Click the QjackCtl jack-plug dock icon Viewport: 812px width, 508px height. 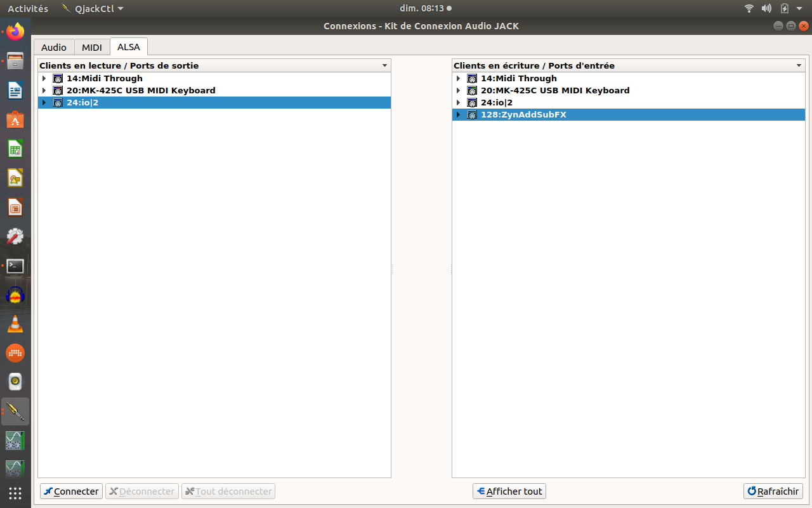[15, 411]
